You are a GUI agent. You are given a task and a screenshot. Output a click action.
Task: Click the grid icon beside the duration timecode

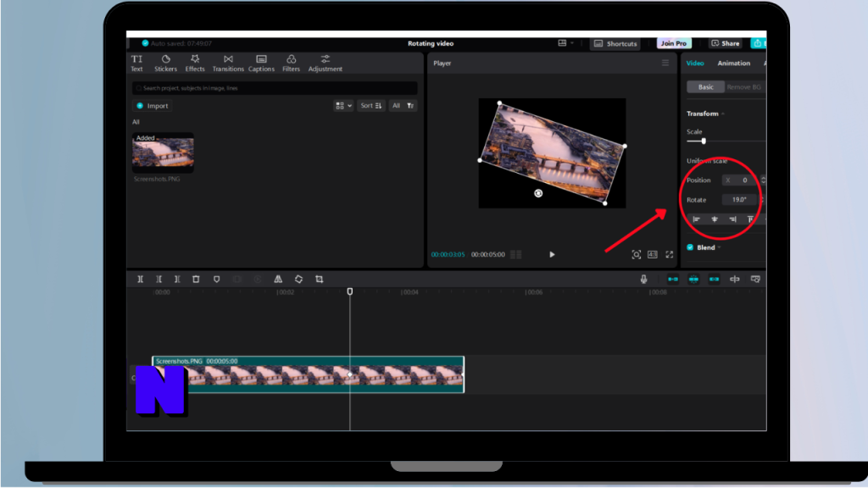516,254
